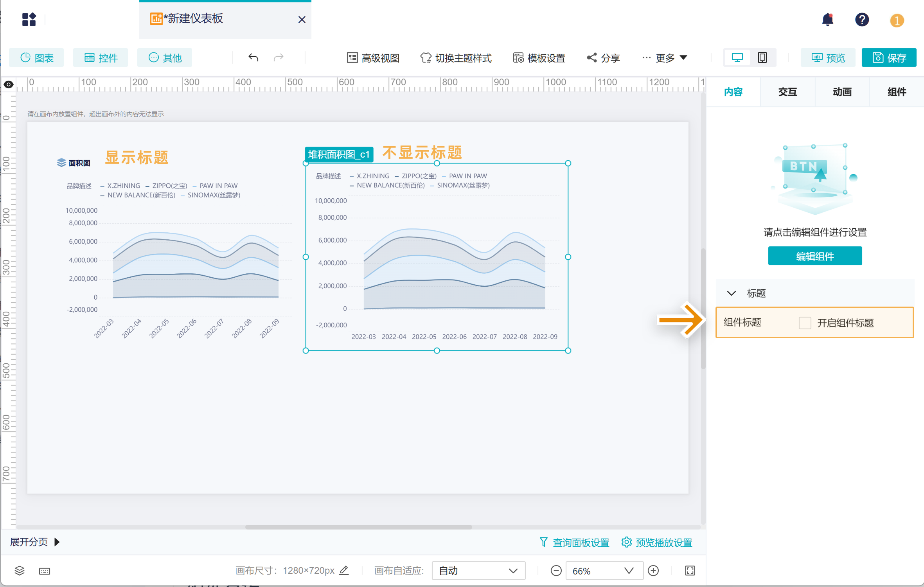Image resolution: width=924 pixels, height=587 pixels.
Task: Click the redo arrow icon
Action: coord(279,58)
